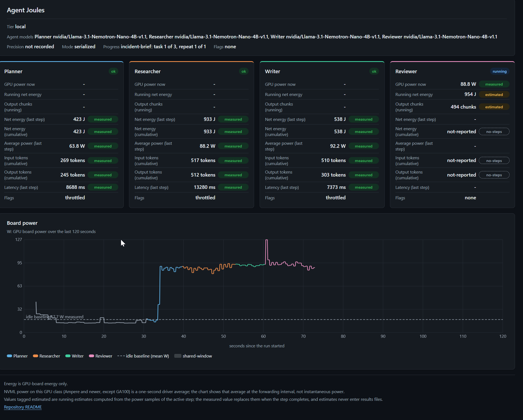Click the Board power heading
Viewport: 523px width, 420px height.
(x=22, y=223)
